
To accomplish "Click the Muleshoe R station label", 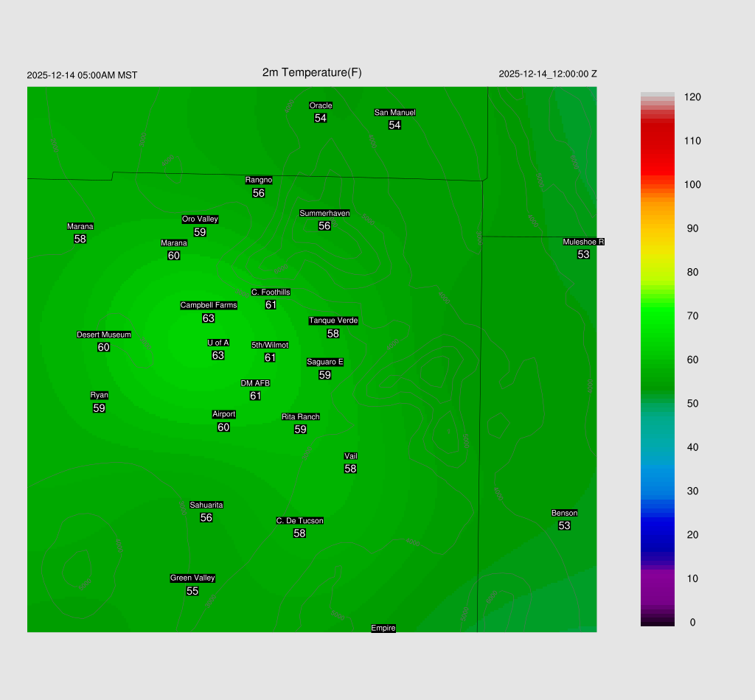I will click(583, 242).
